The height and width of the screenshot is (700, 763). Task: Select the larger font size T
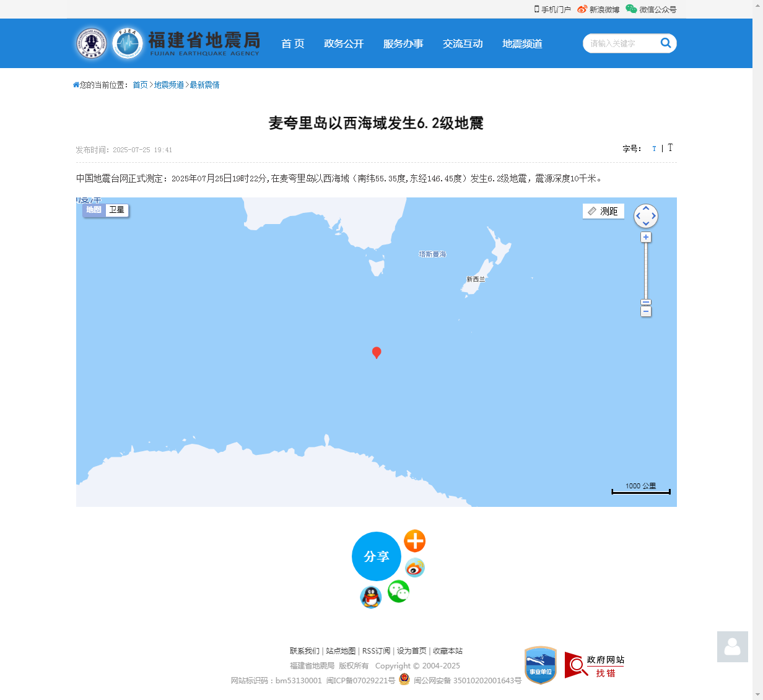click(x=670, y=148)
